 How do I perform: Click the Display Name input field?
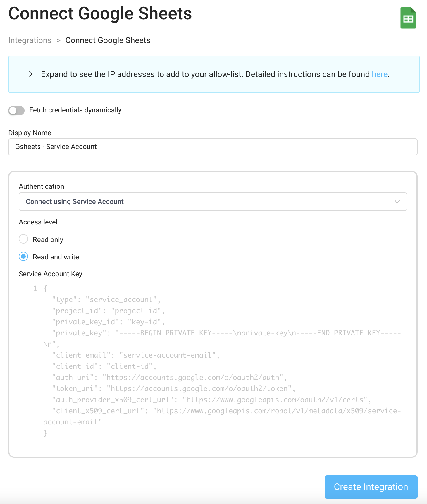213,147
